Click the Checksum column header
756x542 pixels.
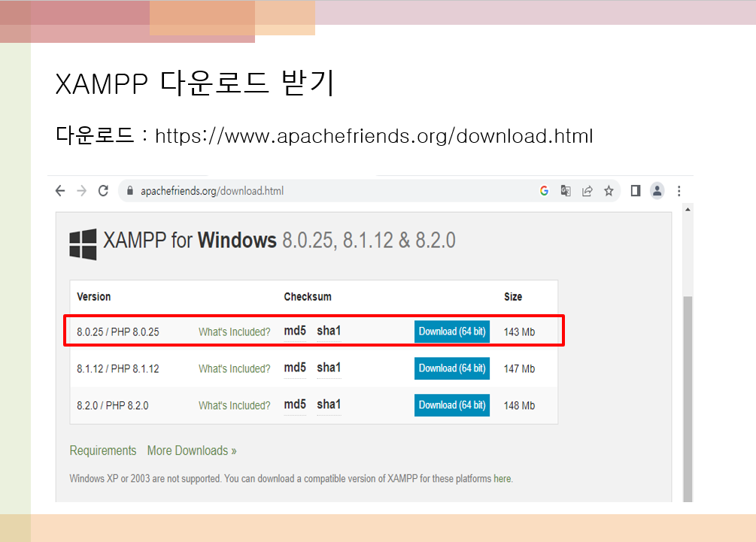point(308,297)
